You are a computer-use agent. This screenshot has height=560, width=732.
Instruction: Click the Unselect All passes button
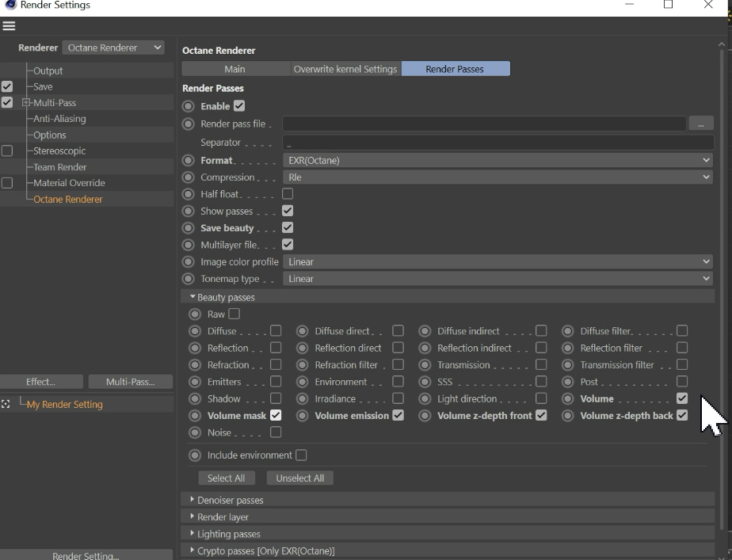point(299,478)
